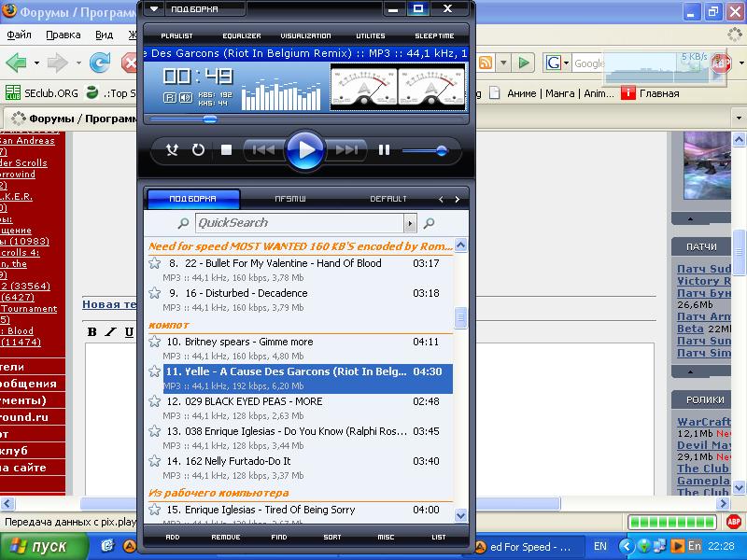This screenshot has height=560, width=747.
Task: Pause the current song
Action: 384,149
